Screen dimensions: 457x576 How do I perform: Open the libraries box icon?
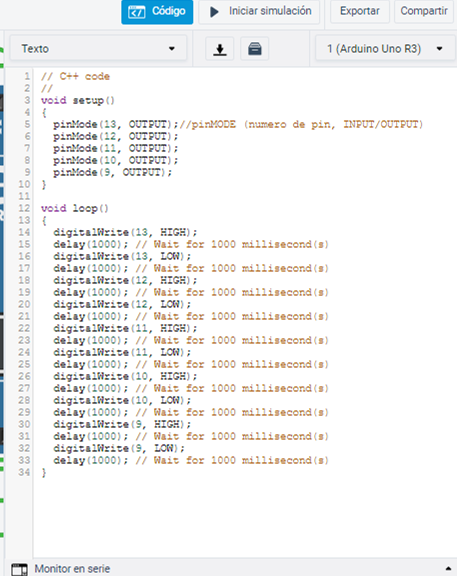255,49
